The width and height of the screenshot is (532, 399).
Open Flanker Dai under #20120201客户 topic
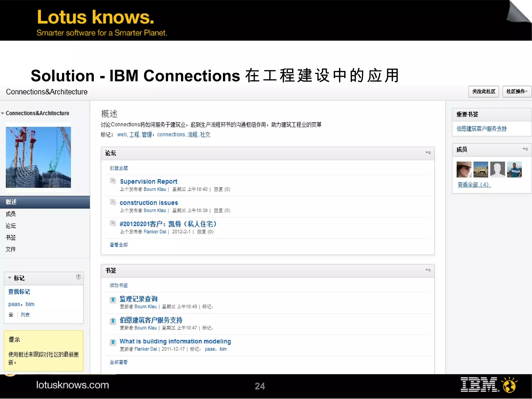click(x=155, y=232)
